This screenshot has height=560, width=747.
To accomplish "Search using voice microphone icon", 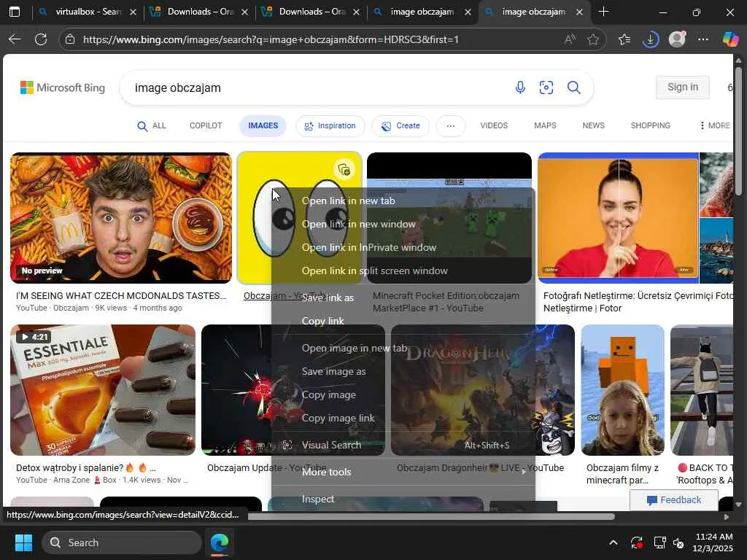I will coord(520,87).
